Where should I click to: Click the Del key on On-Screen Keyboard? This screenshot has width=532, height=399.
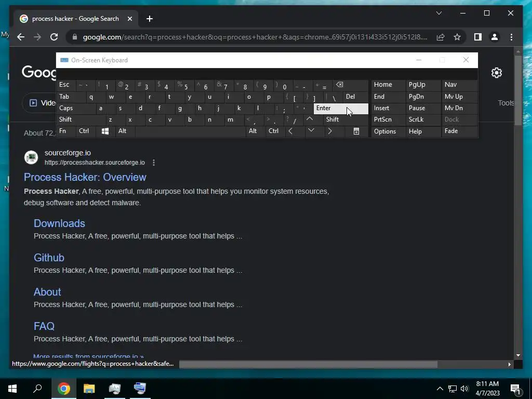click(x=355, y=97)
